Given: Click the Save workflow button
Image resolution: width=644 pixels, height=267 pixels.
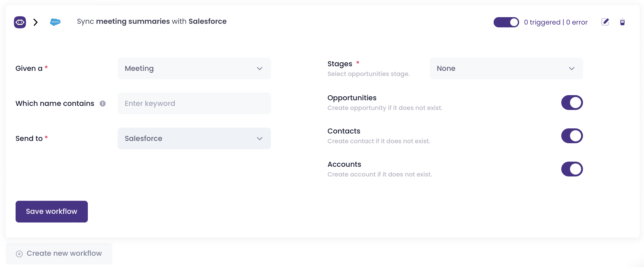Looking at the screenshot, I should (x=52, y=212).
